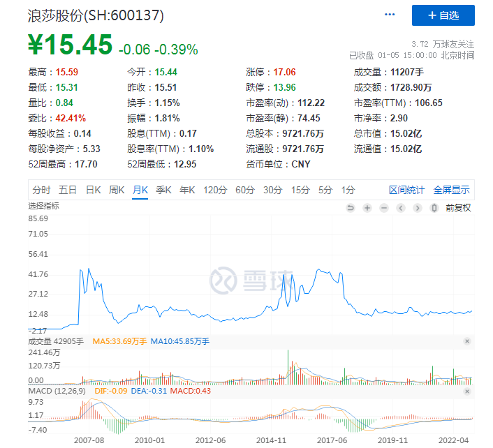Click the 市盈率(动) value 112.22
Image resolution: width=493 pixels, height=448 pixels.
point(311,103)
